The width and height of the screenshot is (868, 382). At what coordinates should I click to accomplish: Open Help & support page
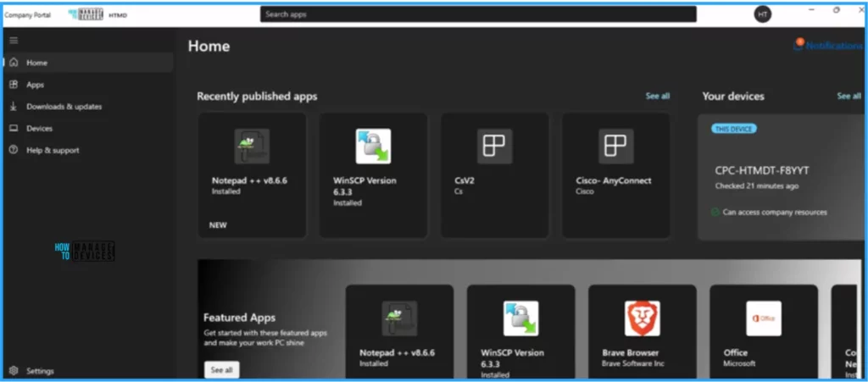pos(53,151)
